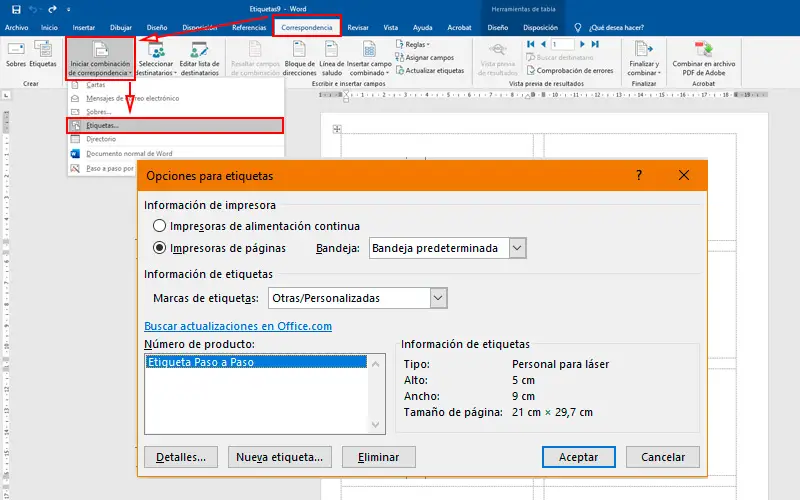Screen dimensions: 800x500
Task: Click the Redo icon in quick access toolbar
Action: coord(52,9)
